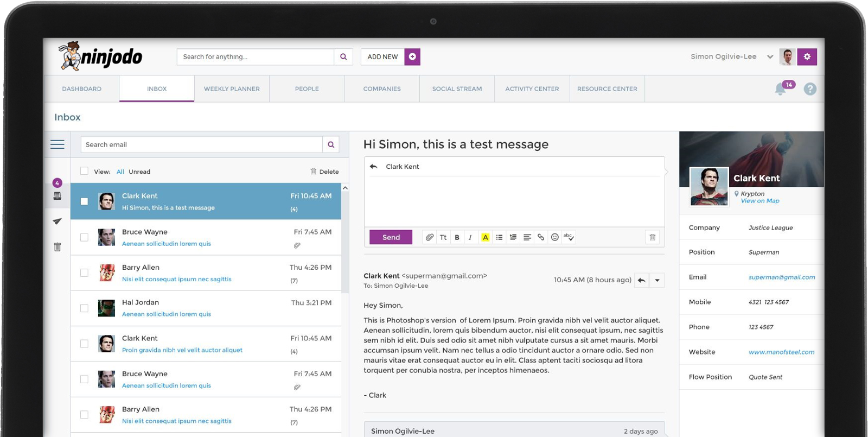
Task: Change text size with the Tt icon
Action: 443,237
